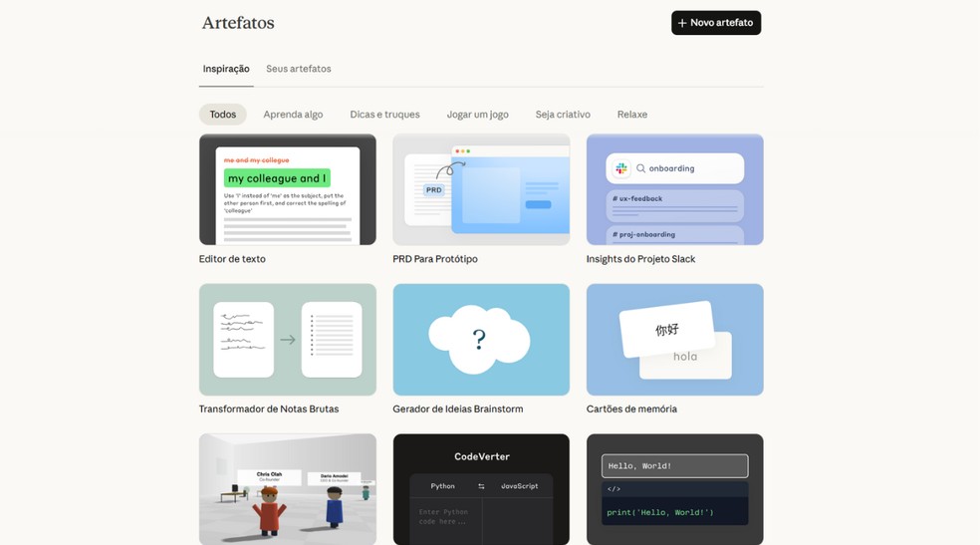Screen dimensions: 980x545
Task: Open the Insights do Projeto Slack thumbnail
Action: tap(675, 189)
